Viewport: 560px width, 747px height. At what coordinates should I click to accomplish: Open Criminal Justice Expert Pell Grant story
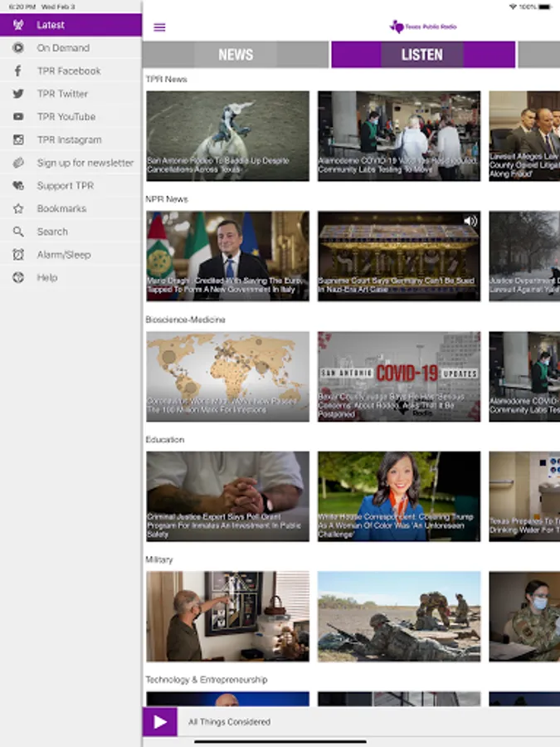[227, 496]
